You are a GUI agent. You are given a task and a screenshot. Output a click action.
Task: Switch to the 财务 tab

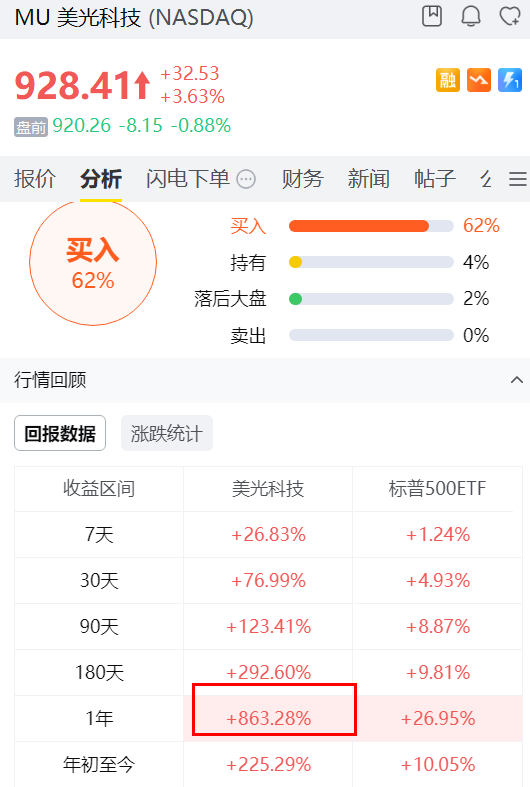[x=302, y=179]
